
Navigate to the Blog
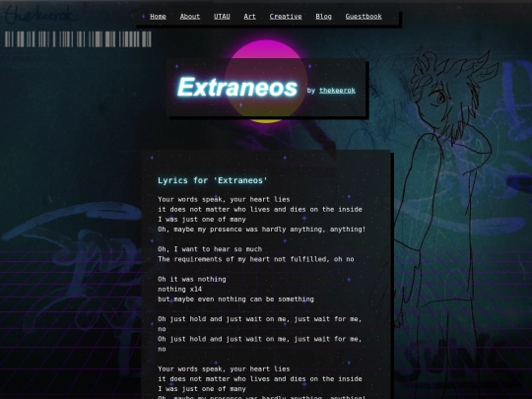[x=323, y=17]
